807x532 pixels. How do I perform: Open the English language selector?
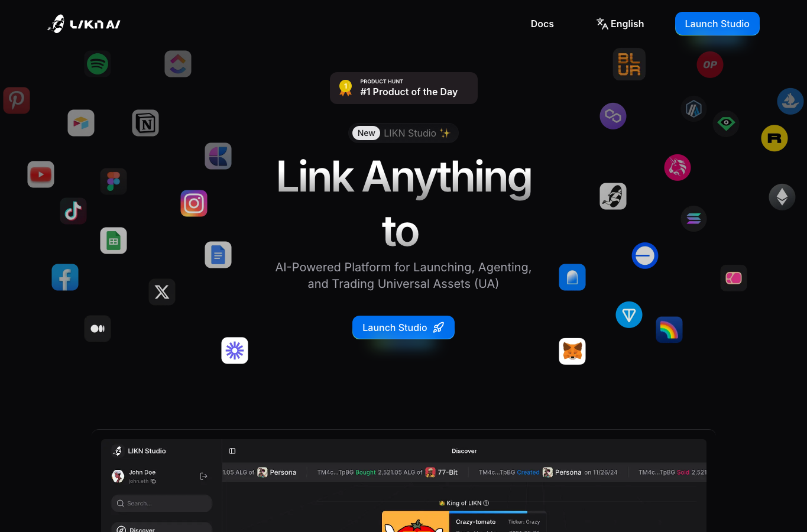coord(620,24)
